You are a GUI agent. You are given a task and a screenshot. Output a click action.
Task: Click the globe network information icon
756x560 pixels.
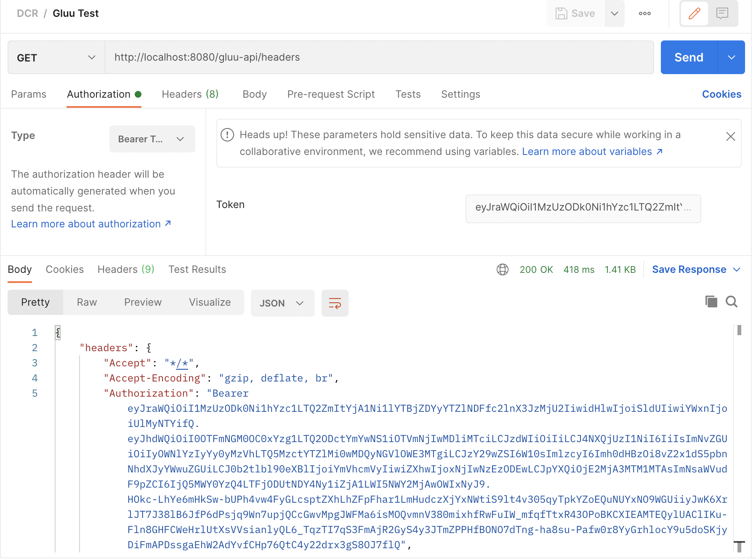(x=503, y=269)
